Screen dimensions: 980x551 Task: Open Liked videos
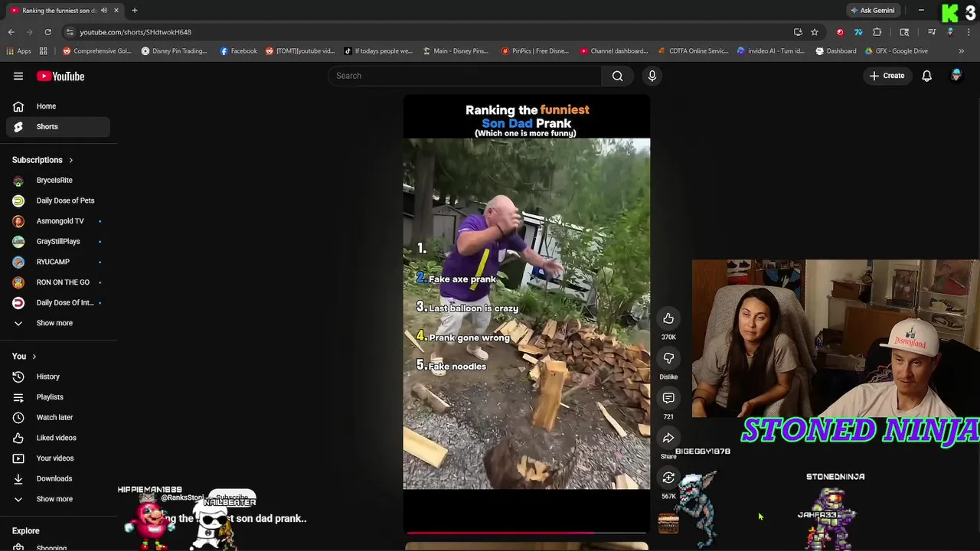58,438
